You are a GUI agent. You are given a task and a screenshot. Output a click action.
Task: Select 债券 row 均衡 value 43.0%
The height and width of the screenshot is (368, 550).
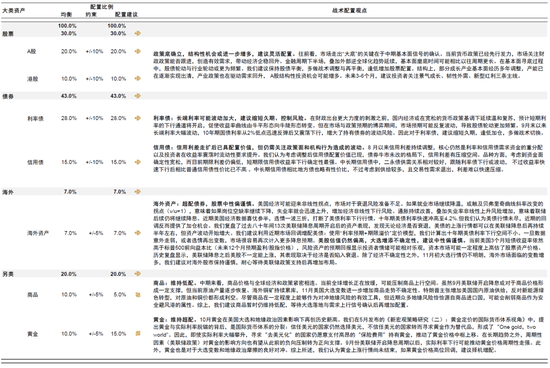69,96
